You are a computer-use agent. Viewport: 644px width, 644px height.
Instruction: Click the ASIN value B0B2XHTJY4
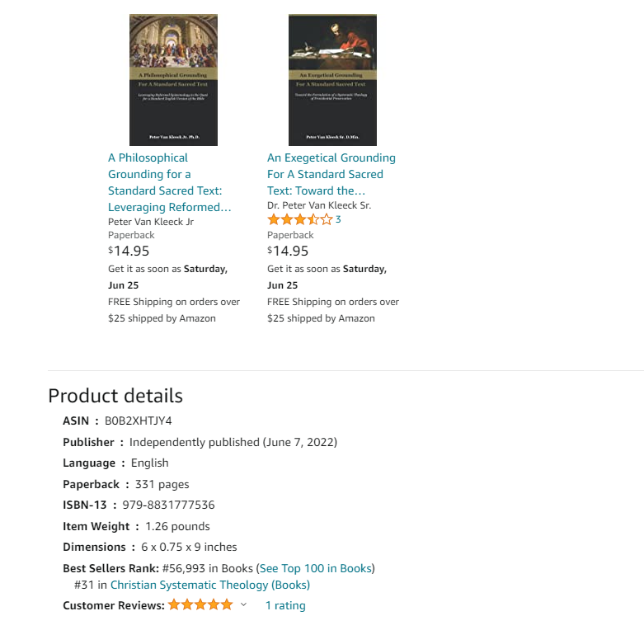[x=138, y=421]
